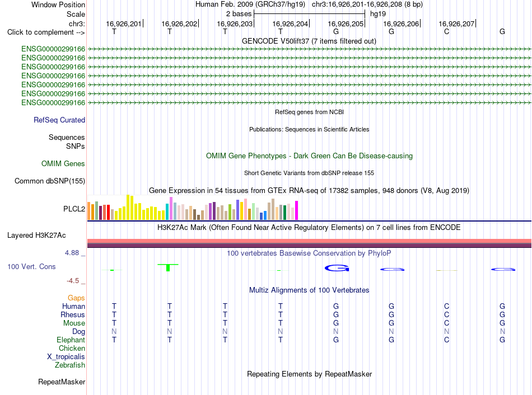Click the Window Position label
The image size is (532, 395).
58,4
